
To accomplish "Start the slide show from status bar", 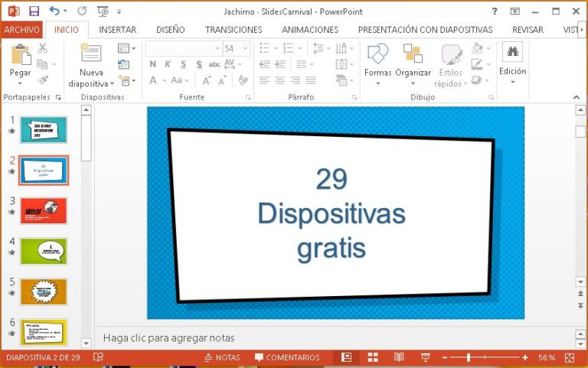I will click(425, 357).
